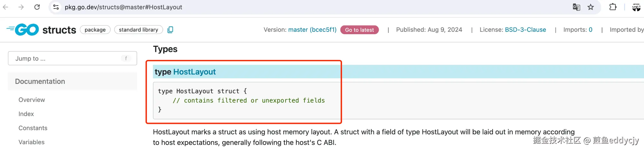Bookmark this page with star icon
The image size is (644, 150).
[x=591, y=7]
